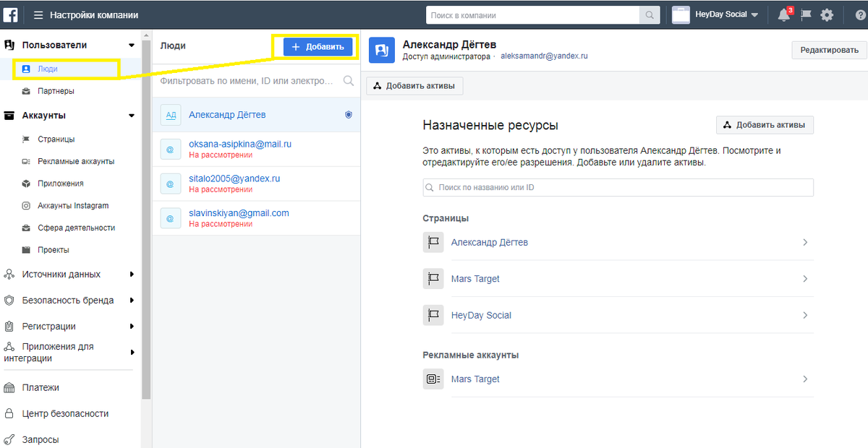Screen dimensions: 868x448
Task: Click the Центр безопасности lock icon
Action: click(9, 414)
